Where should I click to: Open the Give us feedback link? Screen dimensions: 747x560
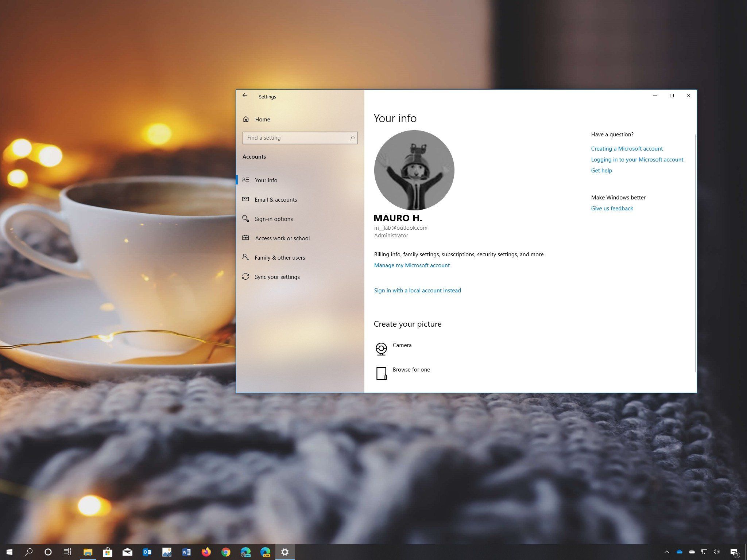(612, 209)
